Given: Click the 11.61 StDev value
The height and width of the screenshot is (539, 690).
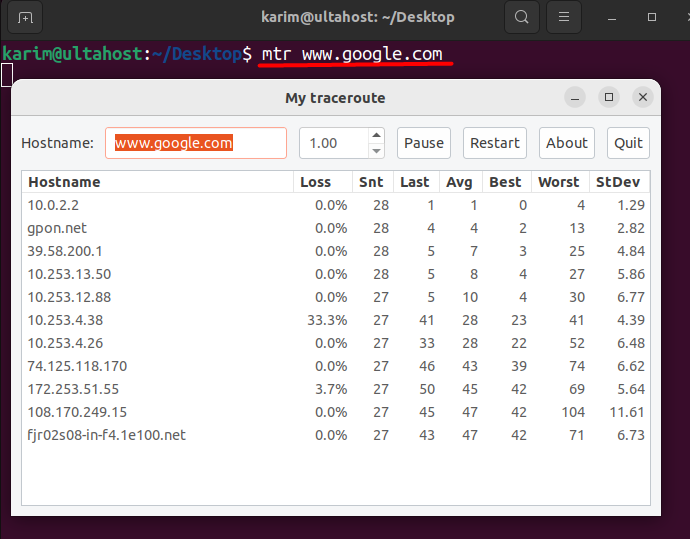Looking at the screenshot, I should click(627, 412).
